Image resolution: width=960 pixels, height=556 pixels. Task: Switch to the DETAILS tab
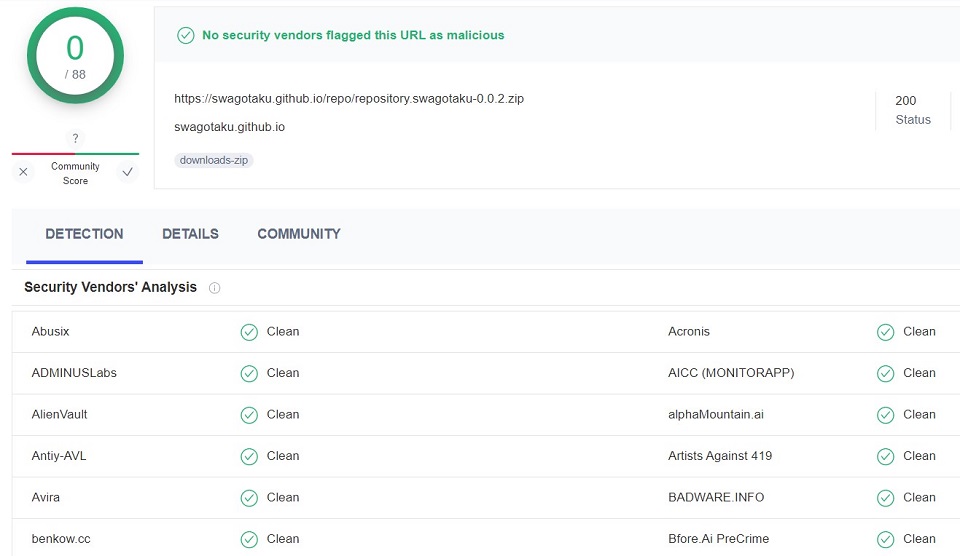coord(190,234)
